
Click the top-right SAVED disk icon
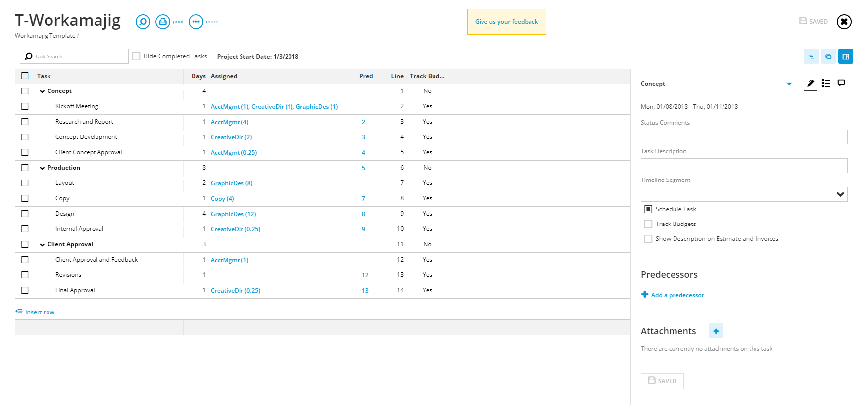(803, 21)
